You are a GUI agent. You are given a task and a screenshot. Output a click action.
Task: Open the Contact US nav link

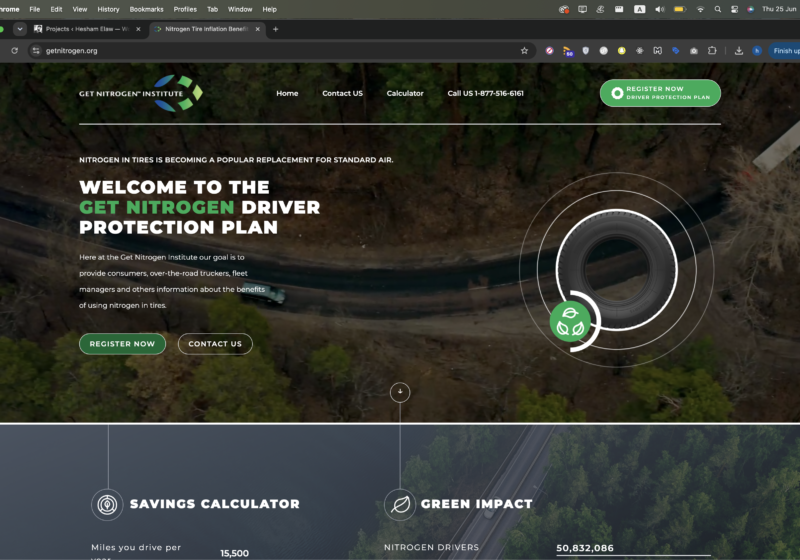point(342,93)
